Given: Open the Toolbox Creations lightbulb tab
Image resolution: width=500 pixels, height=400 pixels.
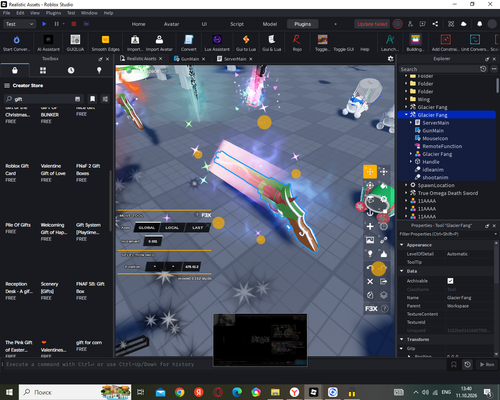Looking at the screenshot, I should 99,70.
